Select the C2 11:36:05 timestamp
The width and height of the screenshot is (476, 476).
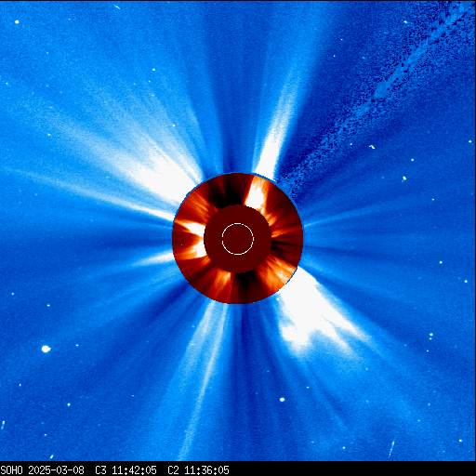coord(198,470)
